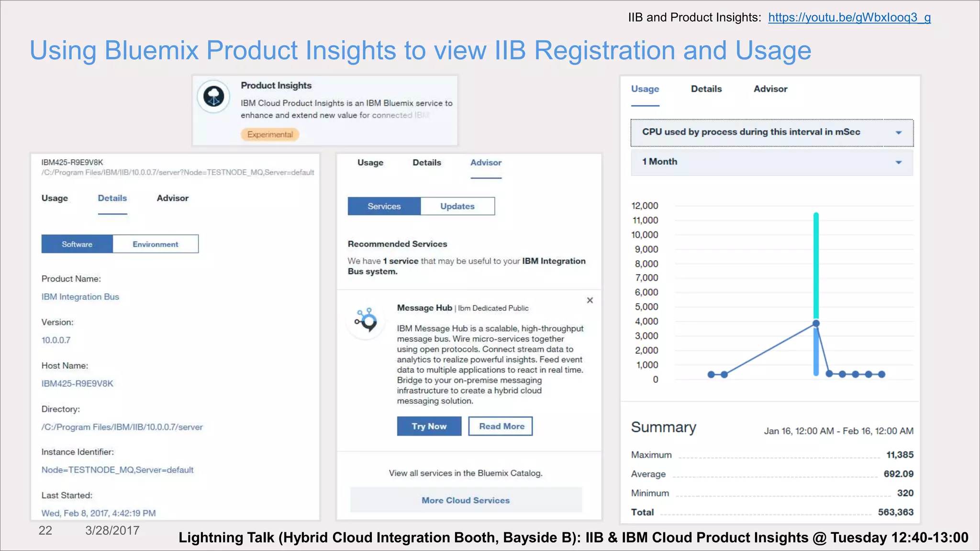Viewport: 980px width, 551px height.
Task: Click the Message Hub title text
Action: [x=424, y=308]
